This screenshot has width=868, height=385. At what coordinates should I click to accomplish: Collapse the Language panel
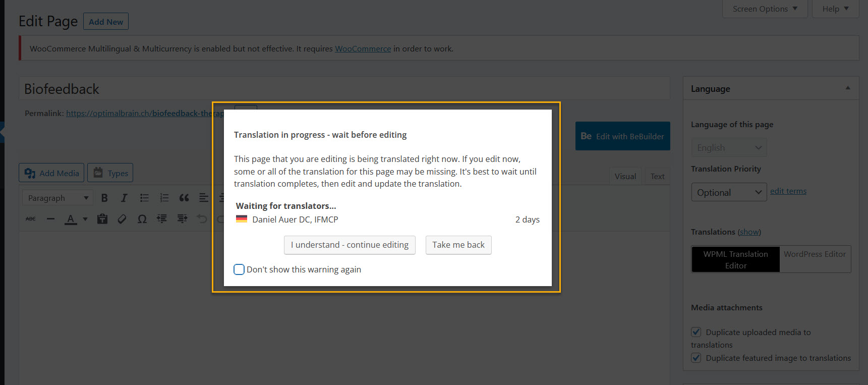pyautogui.click(x=848, y=88)
